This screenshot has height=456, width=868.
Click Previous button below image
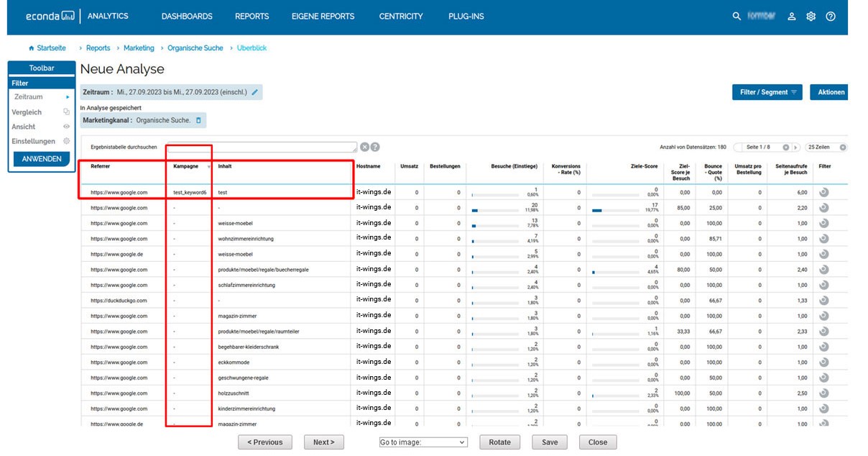click(265, 442)
